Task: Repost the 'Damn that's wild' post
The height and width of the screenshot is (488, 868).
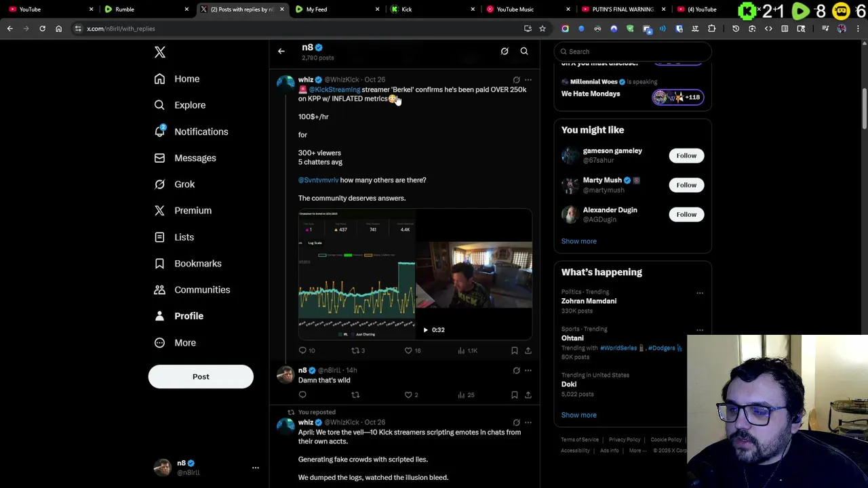Action: (355, 395)
